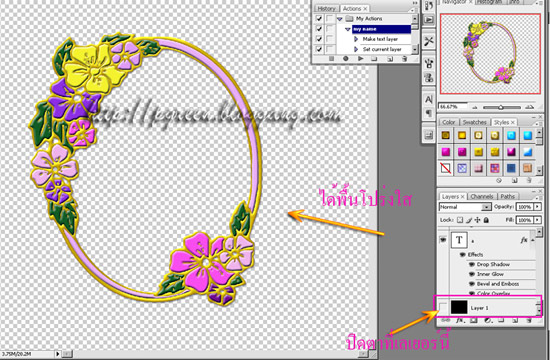
Task: Open the Character panel icon with letter A
Action: point(429,100)
